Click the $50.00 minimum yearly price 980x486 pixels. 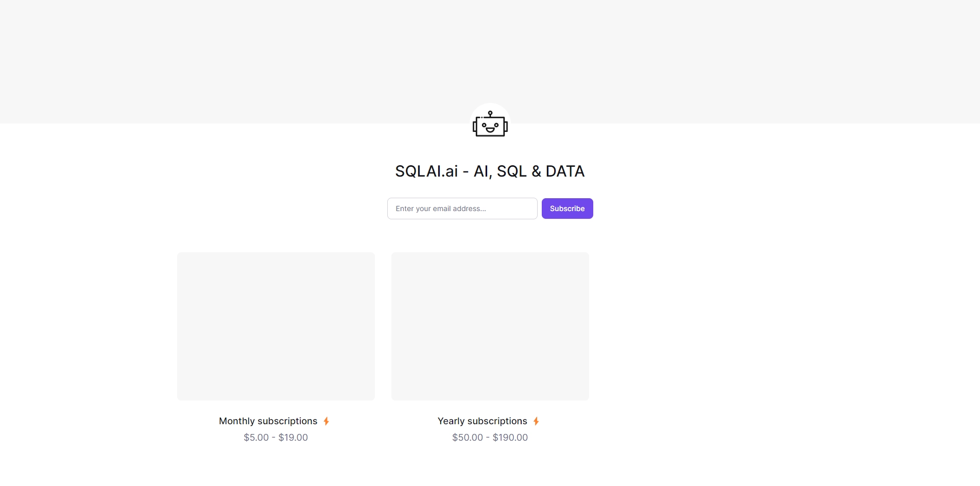pyautogui.click(x=468, y=438)
